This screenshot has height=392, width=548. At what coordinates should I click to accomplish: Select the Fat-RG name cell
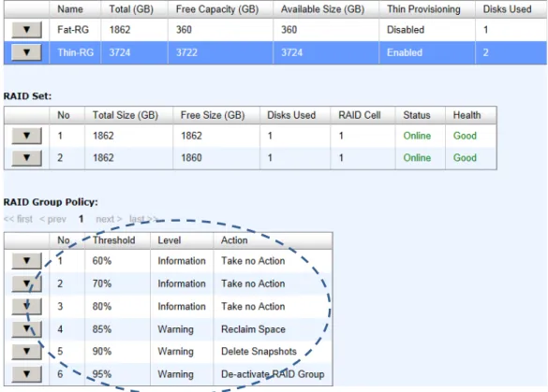click(73, 30)
